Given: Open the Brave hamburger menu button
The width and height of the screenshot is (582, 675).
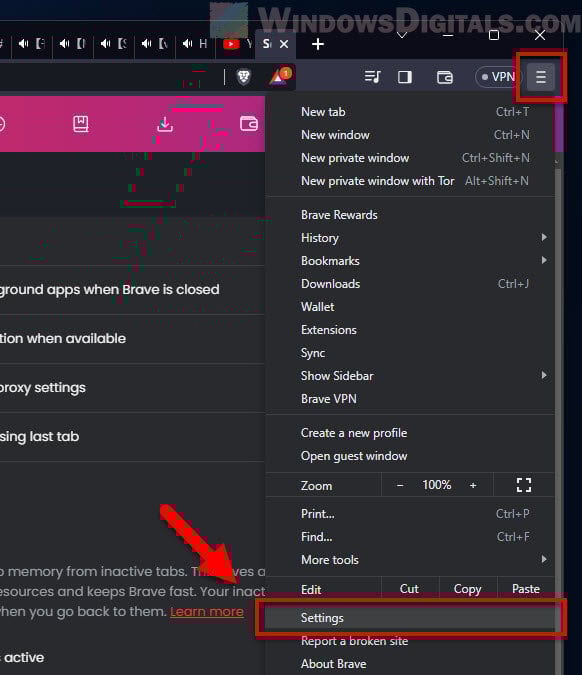Looking at the screenshot, I should [x=541, y=77].
